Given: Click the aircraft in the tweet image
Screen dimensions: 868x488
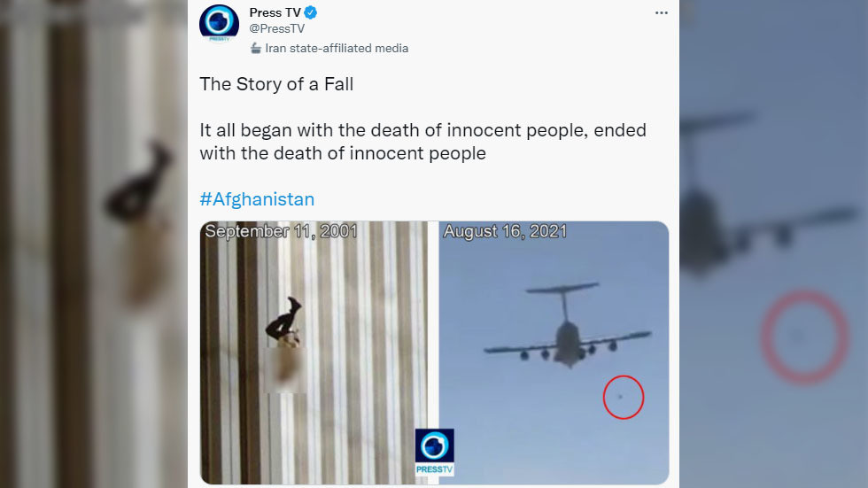Looking at the screenshot, I should tap(568, 325).
